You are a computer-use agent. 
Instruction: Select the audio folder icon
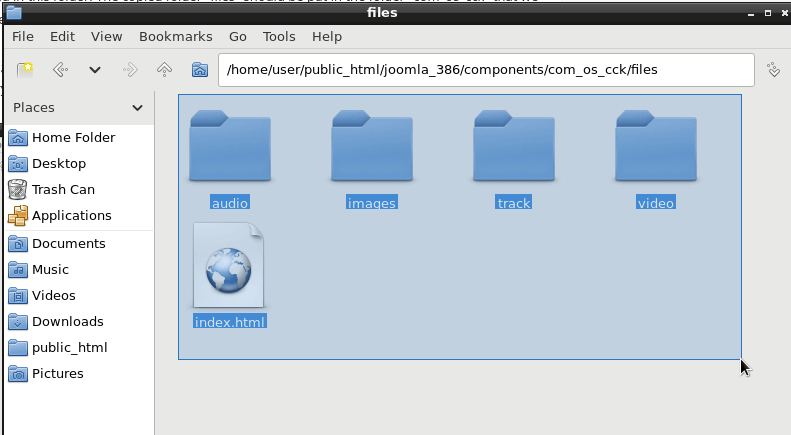pyautogui.click(x=230, y=146)
